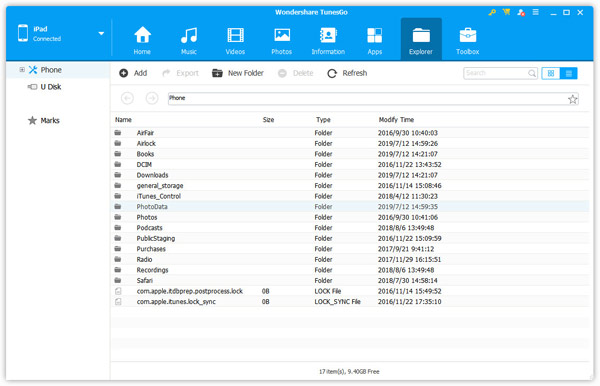Viewport: 600px width, 386px height.
Task: Select the Explorer tab
Action: (x=421, y=39)
